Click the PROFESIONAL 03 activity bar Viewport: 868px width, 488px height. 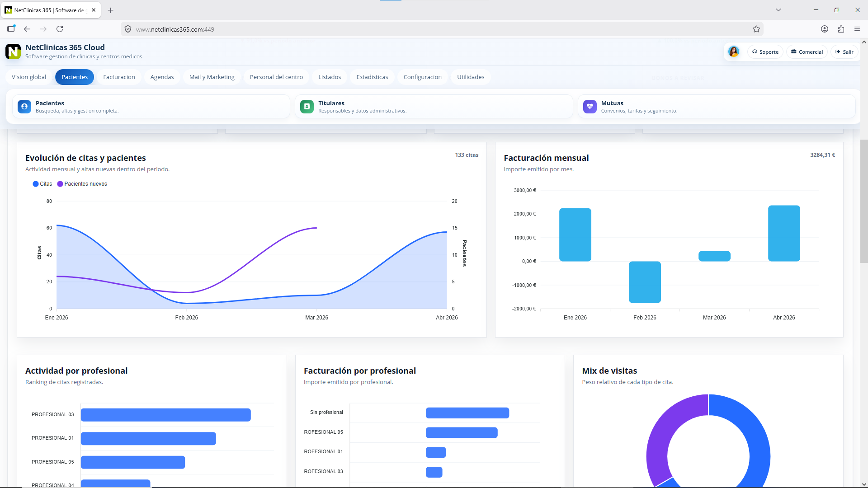[x=165, y=415]
